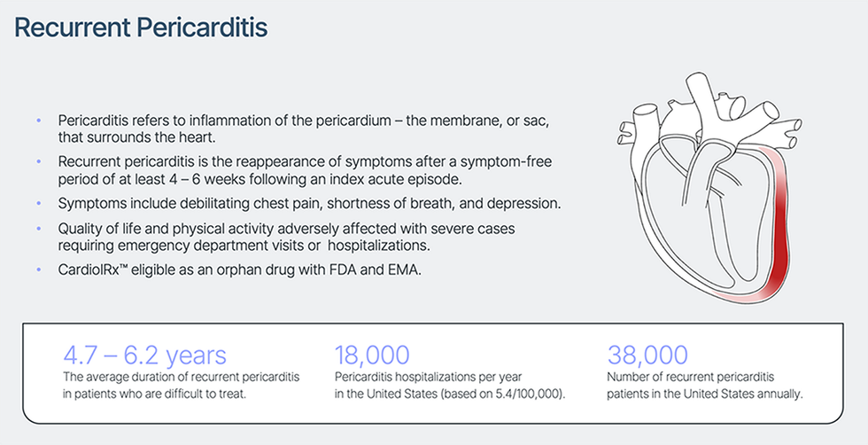Select the line about symptom-free period weeks
The height and width of the screenshot is (445, 868).
pyautogui.click(x=257, y=178)
